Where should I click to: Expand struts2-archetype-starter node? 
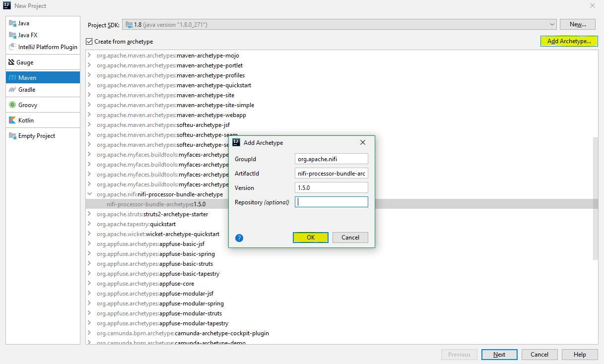[89, 214]
